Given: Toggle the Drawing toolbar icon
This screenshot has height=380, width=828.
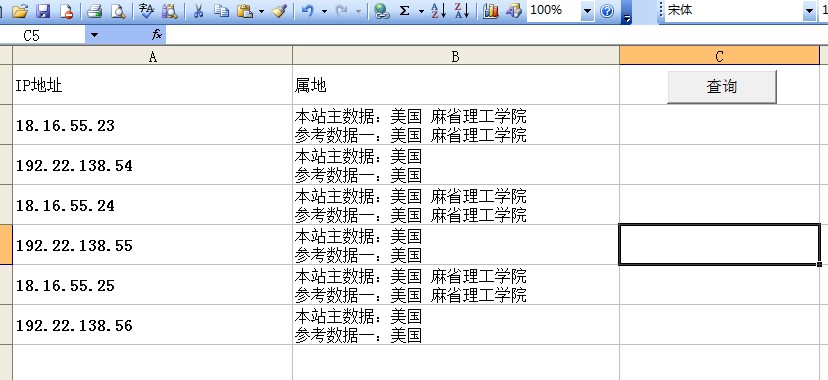Looking at the screenshot, I should [514, 11].
